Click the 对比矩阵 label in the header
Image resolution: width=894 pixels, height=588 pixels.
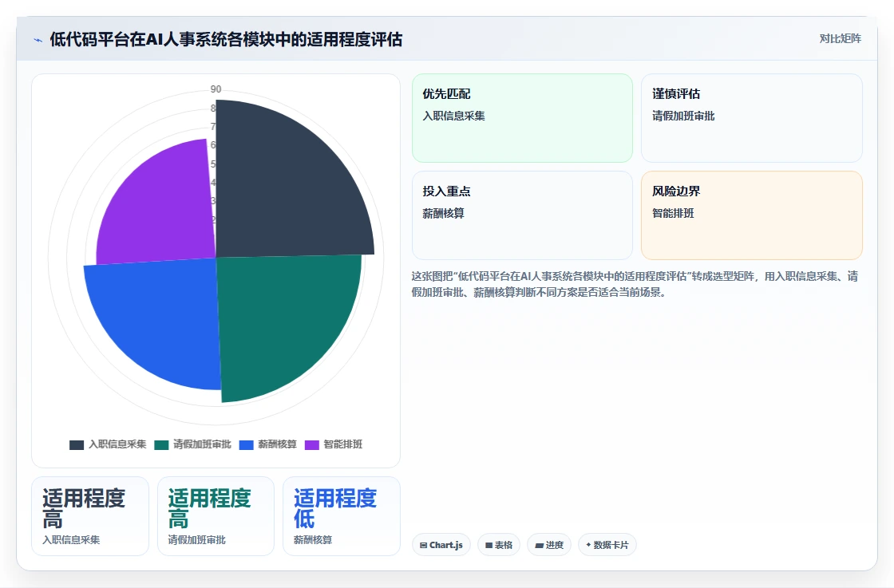840,39
